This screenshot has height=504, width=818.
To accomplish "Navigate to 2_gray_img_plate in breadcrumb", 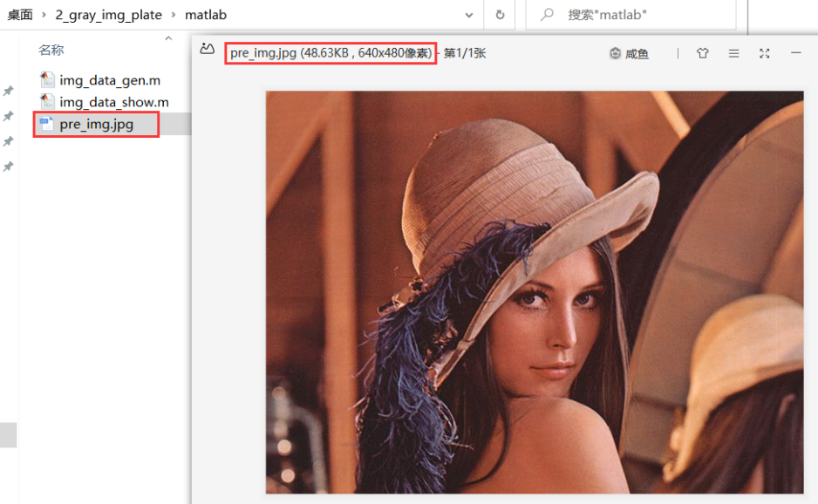I will (x=108, y=15).
